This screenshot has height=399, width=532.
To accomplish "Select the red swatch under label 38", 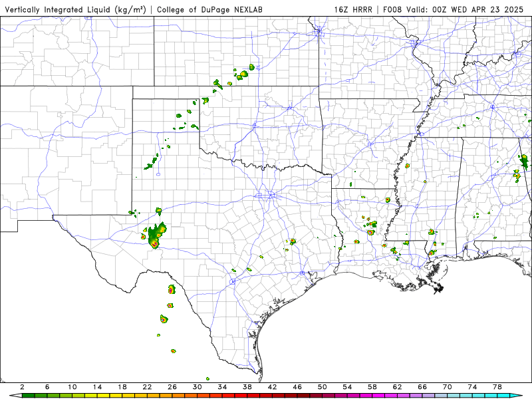I will pos(253,396).
